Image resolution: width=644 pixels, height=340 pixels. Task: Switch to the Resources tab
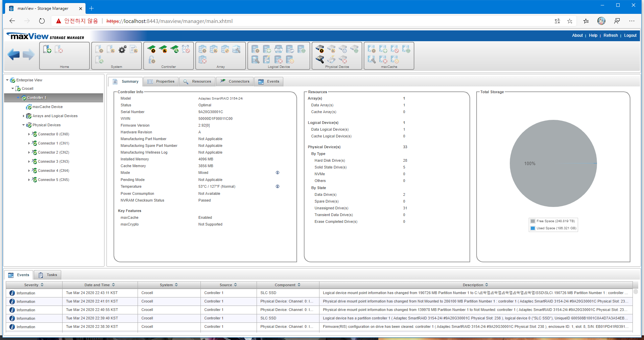[x=197, y=82]
